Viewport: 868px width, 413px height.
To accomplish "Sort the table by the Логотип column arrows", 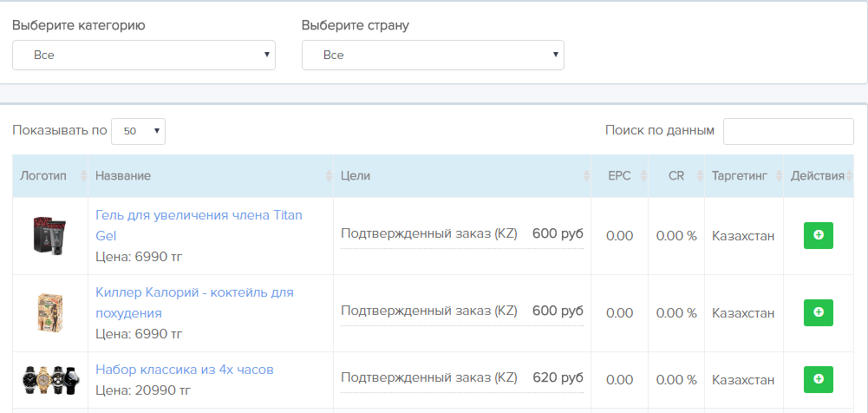I will pyautogui.click(x=83, y=176).
